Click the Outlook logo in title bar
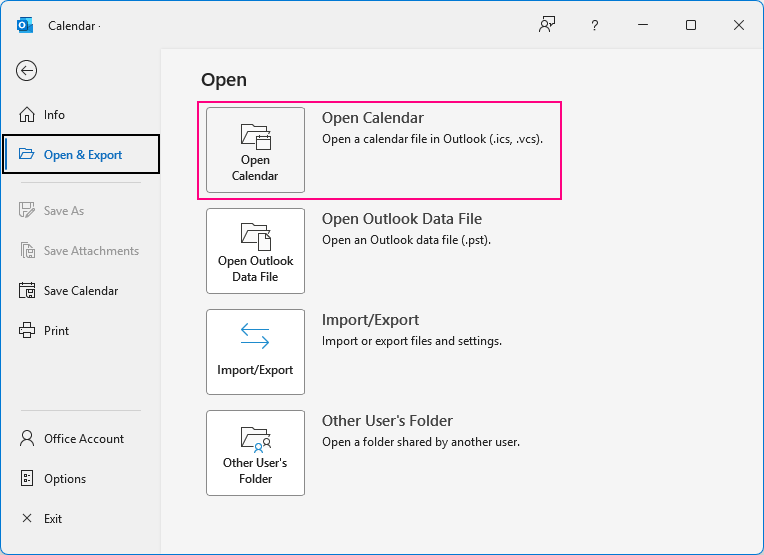This screenshot has height=555, width=764. click(25, 25)
